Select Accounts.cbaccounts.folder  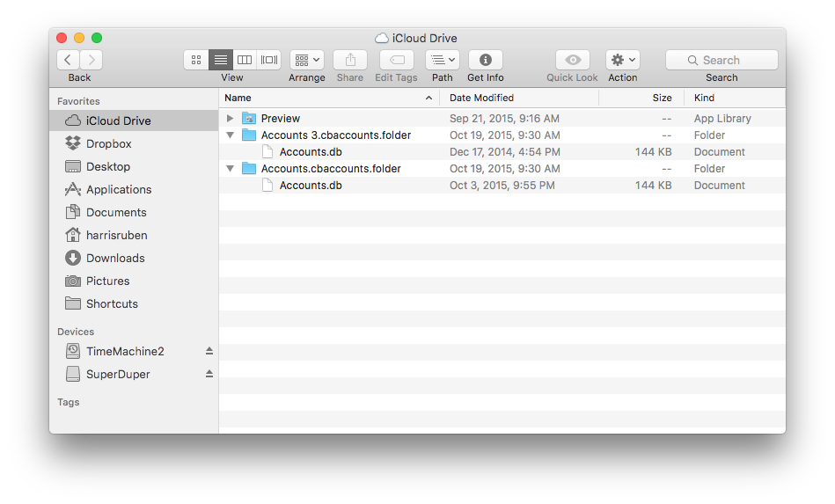(502, 169)
